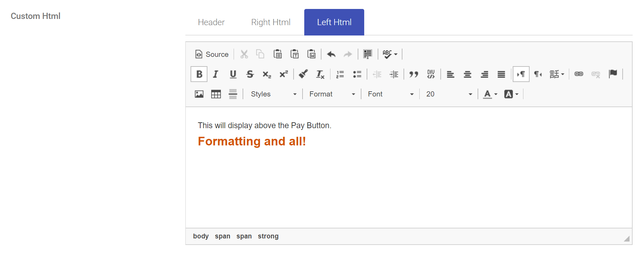Open the font size 20 dropdown
This screenshot has width=644, height=256.
(x=449, y=94)
